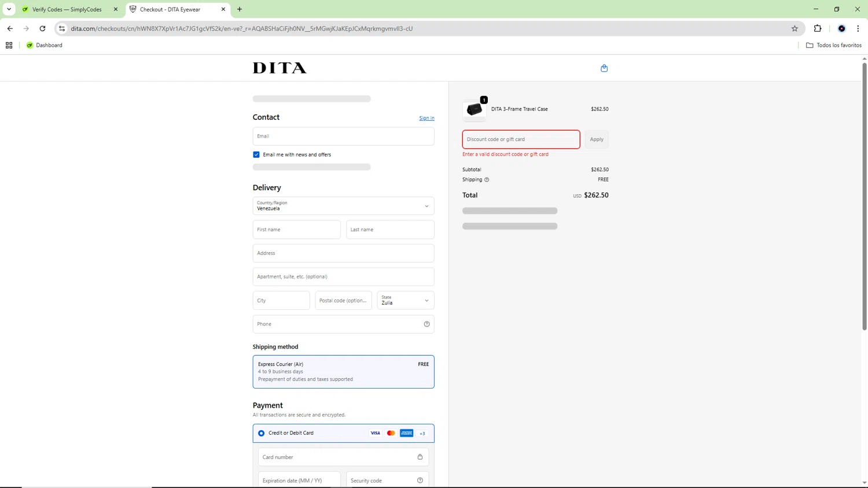Close the Checkout DITA Eyewear tab
This screenshot has height=488, width=868.
[223, 9]
